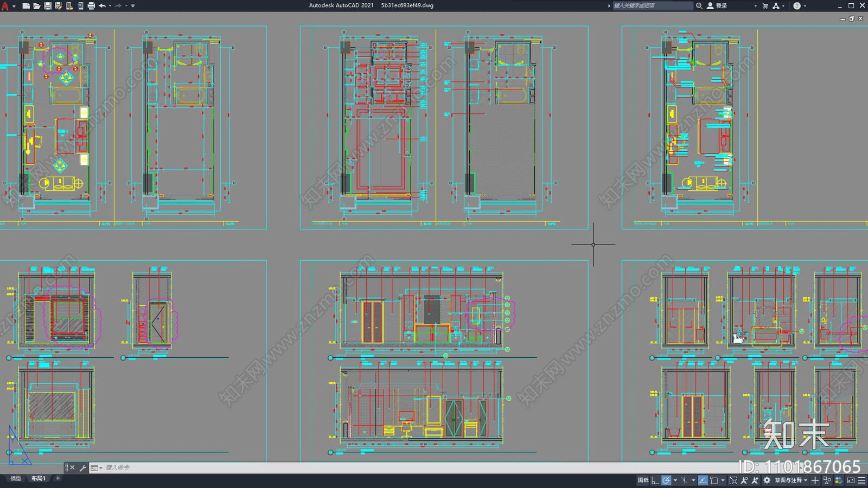Toggle the 图纸 paper space button
The image size is (868, 488).
[643, 480]
